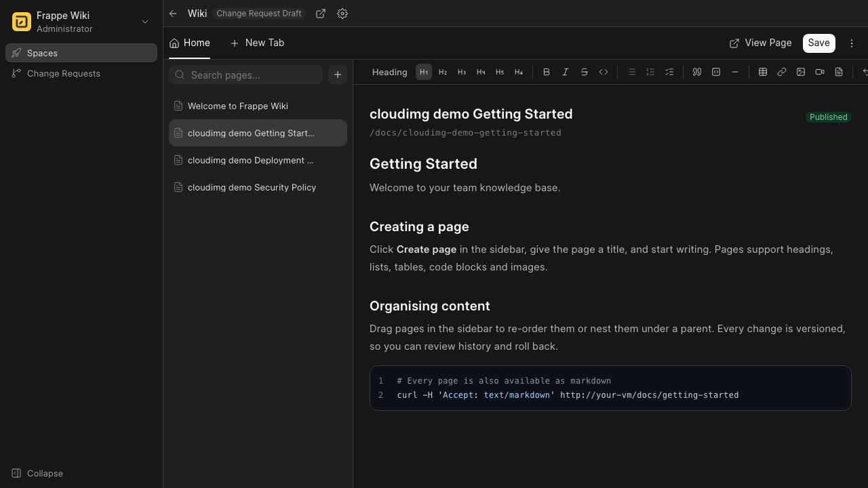Edit the page title cloudimg demo Getting Started
The image size is (868, 488).
(x=471, y=114)
